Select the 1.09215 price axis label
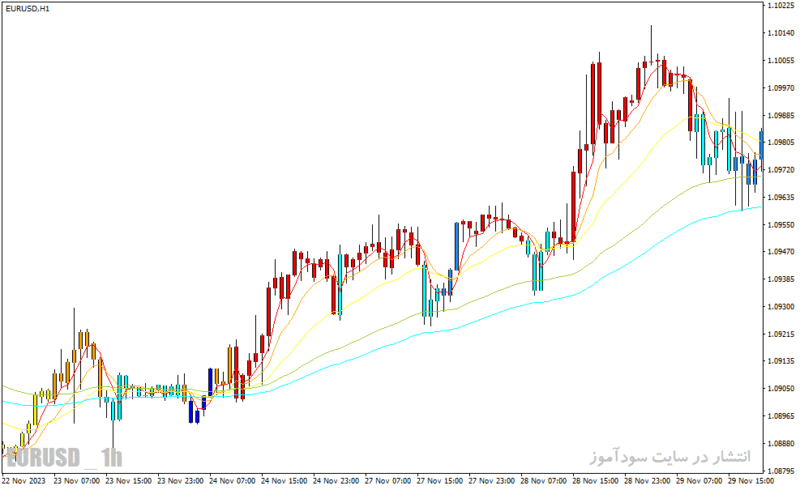 (781, 334)
